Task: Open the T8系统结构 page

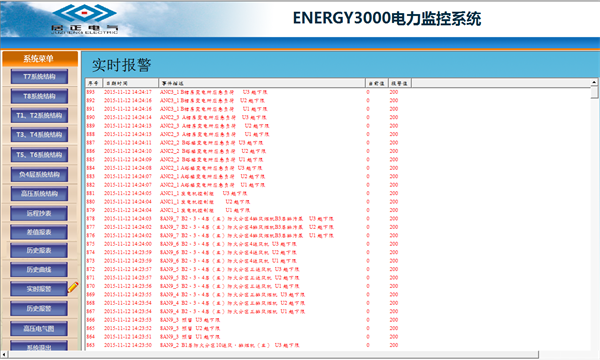Action: click(x=39, y=96)
